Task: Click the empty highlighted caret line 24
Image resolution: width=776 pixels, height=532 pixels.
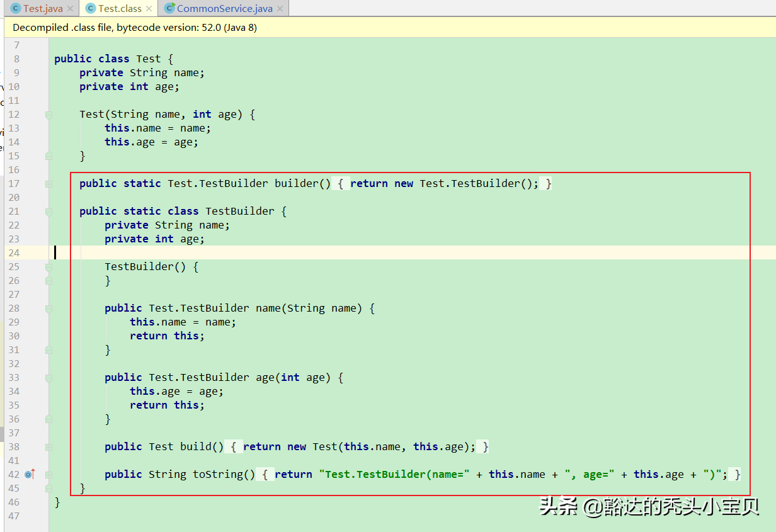Action: [412, 253]
